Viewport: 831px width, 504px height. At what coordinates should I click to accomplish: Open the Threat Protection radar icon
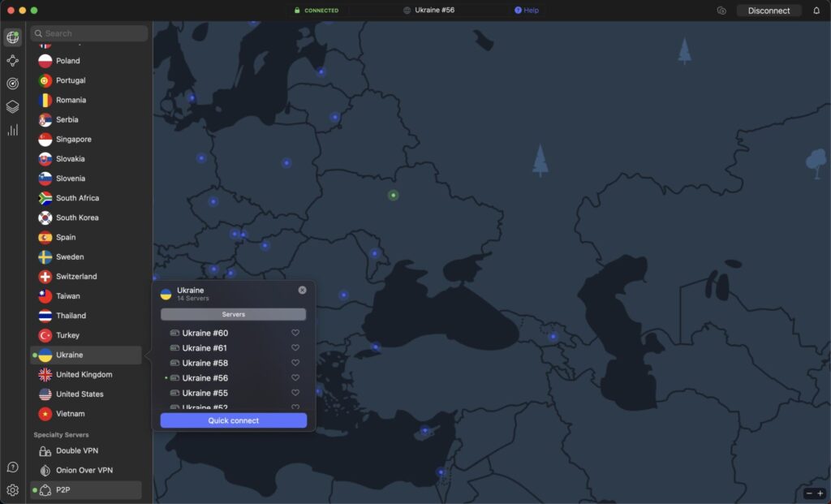click(13, 84)
